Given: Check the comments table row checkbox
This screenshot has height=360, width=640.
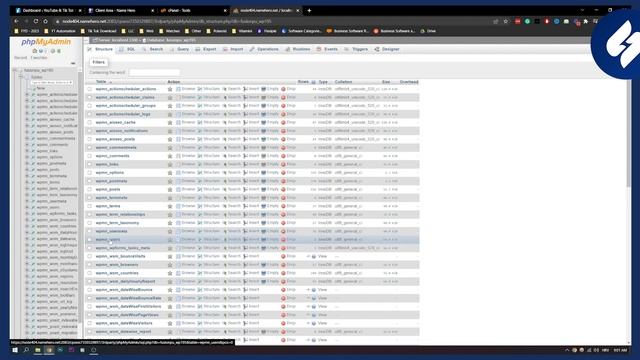Looking at the screenshot, I should [89, 156].
